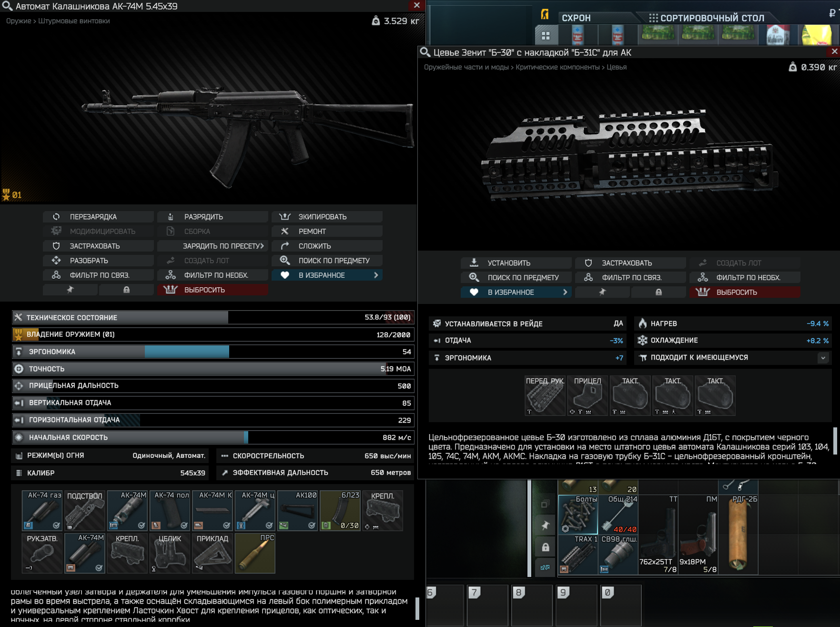The width and height of the screenshot is (840, 627).
Task: Toggle the lock icon in the rifle window
Action: tap(126, 290)
